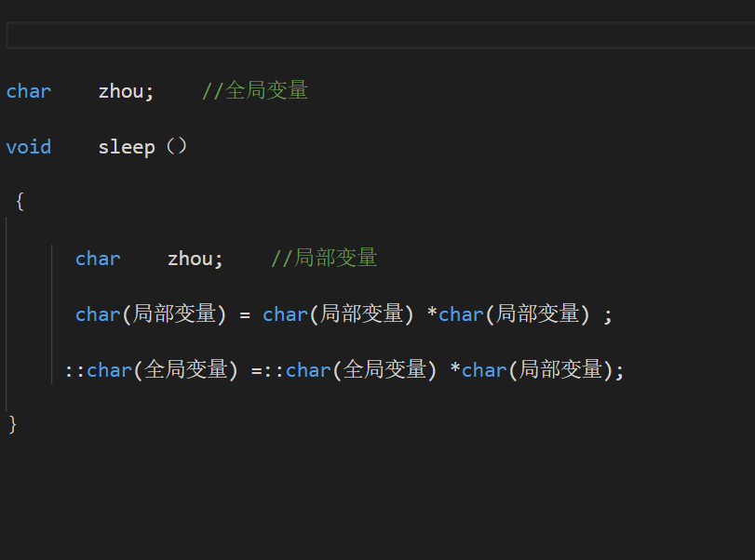Click the leading '::' scope operator on the last statement

pyautogui.click(x=74, y=370)
